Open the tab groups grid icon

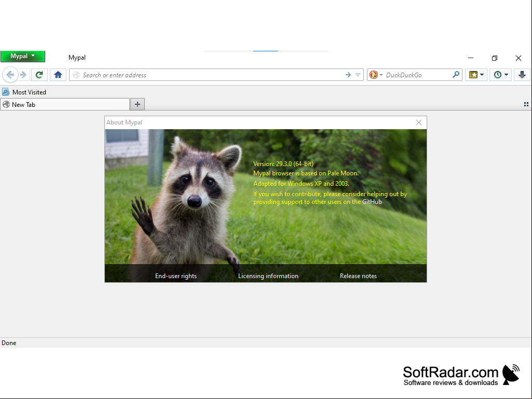pyautogui.click(x=526, y=104)
